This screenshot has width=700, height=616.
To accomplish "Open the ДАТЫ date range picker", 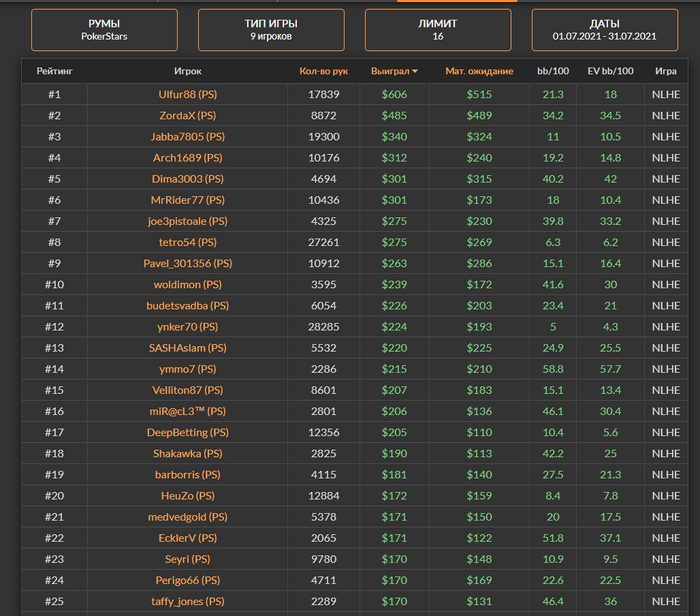I will coord(604,30).
